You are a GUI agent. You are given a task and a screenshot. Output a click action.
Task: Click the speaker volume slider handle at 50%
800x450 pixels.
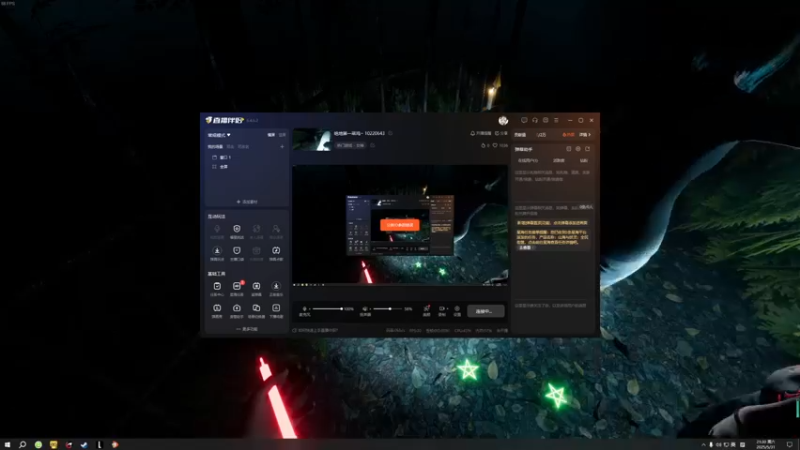click(390, 309)
